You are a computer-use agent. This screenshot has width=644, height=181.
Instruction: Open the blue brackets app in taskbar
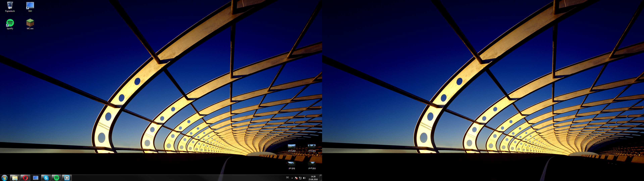(67, 178)
